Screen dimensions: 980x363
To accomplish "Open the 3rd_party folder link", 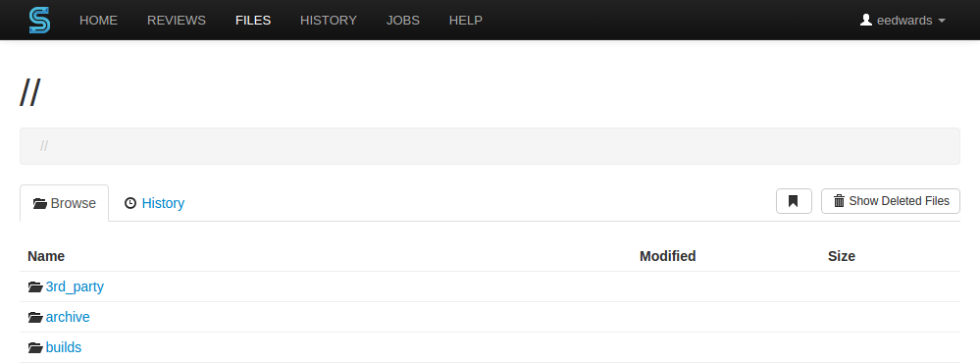I will tap(75, 286).
